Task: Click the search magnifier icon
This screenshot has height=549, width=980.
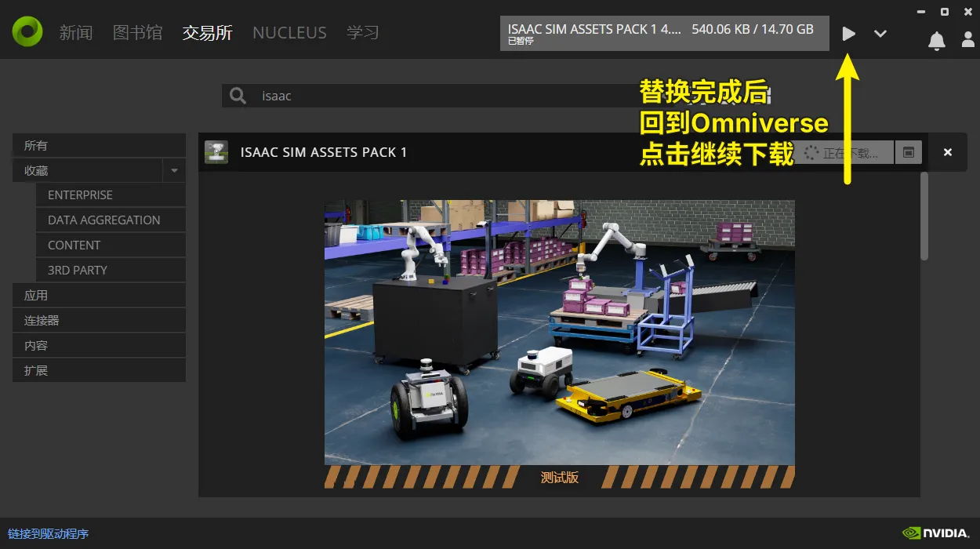Action: [x=237, y=96]
